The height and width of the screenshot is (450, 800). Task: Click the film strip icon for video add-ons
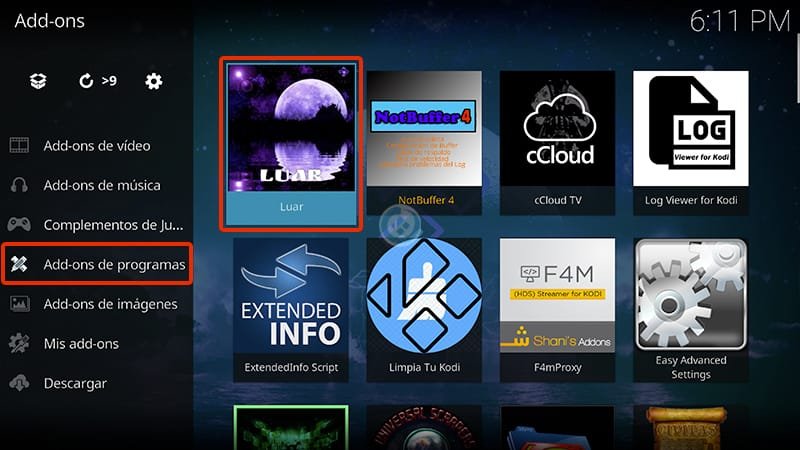pyautogui.click(x=19, y=145)
